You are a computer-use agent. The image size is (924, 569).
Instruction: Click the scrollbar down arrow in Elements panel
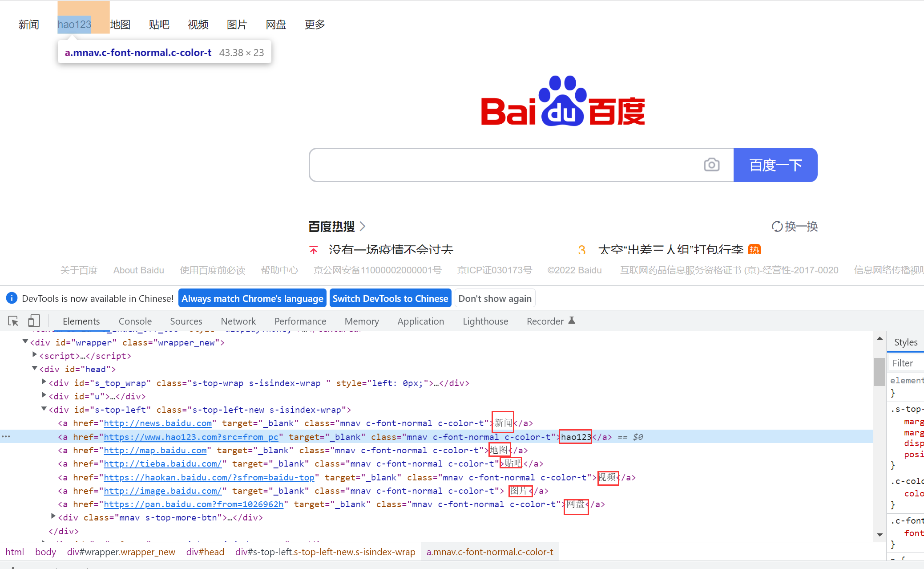click(880, 535)
